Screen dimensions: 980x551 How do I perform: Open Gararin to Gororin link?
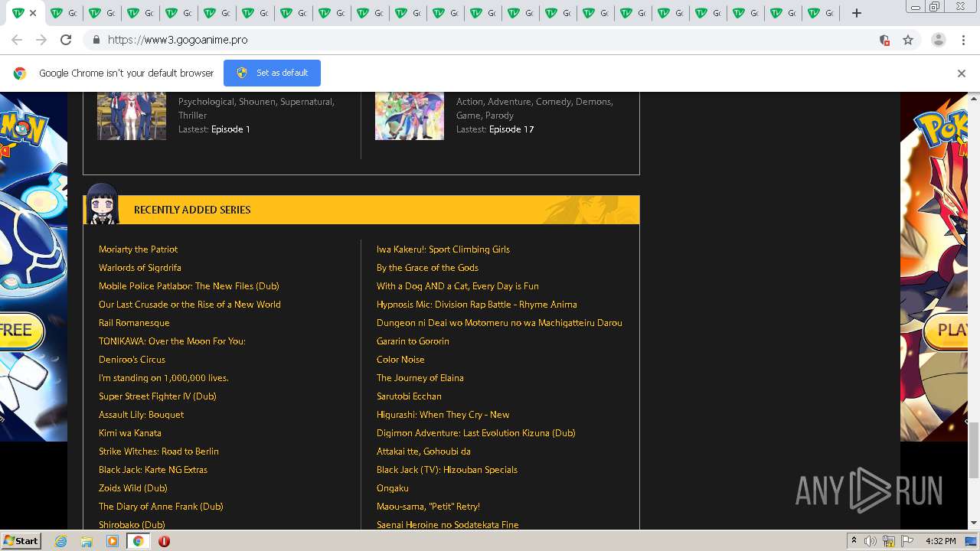coord(413,341)
